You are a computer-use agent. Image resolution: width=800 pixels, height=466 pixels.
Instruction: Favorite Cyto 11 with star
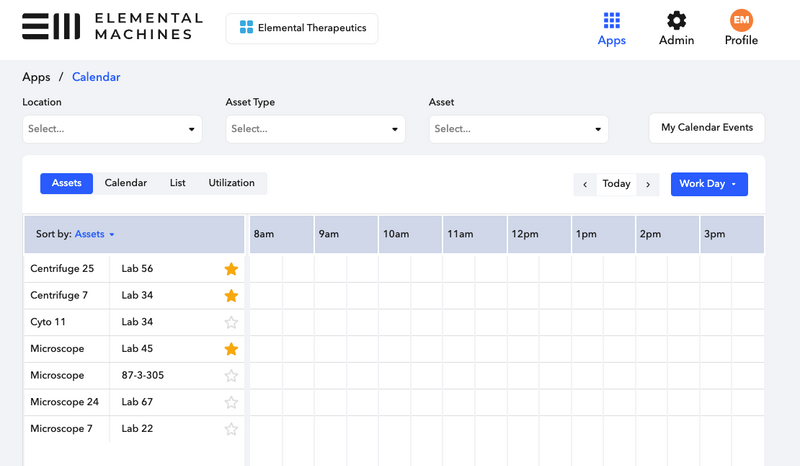231,322
